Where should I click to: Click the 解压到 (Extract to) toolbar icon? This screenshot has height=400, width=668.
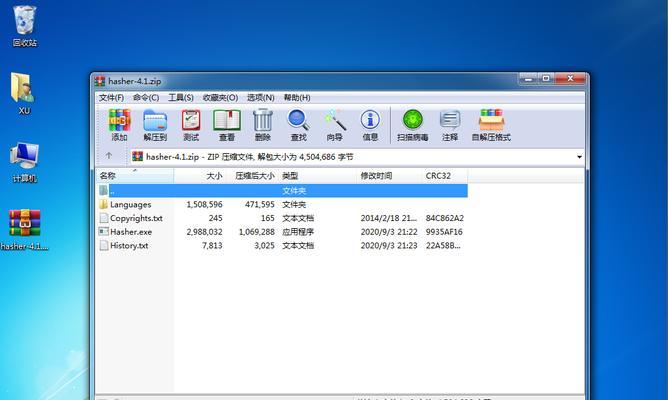(155, 121)
